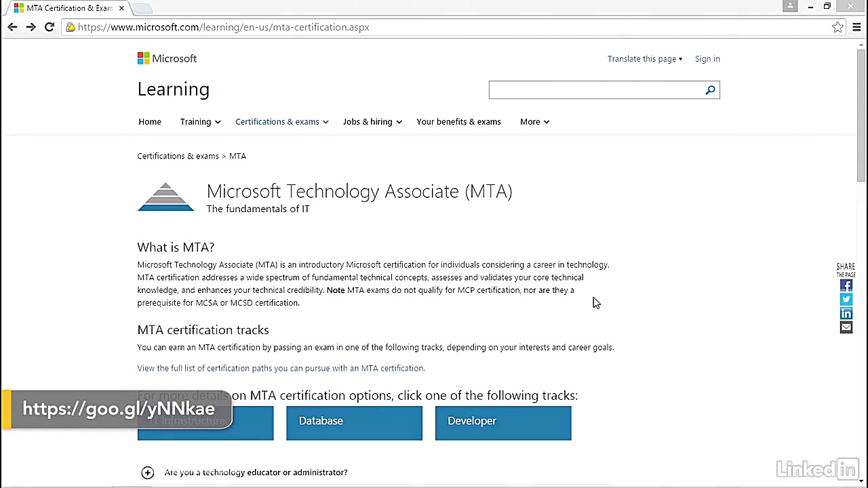Viewport: 868px width, 488px height.
Task: Share page on Facebook
Action: point(846,286)
